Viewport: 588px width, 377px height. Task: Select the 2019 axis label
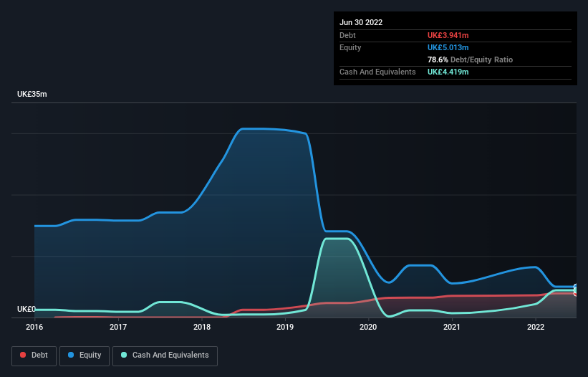click(285, 327)
